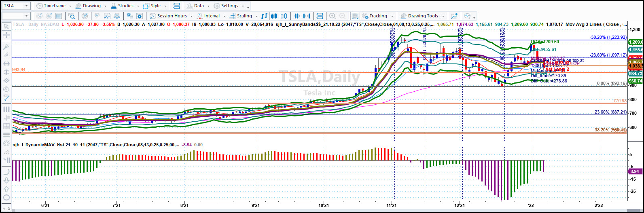
Task: Open the TSLA symbol dropdown
Action: click(28, 6)
